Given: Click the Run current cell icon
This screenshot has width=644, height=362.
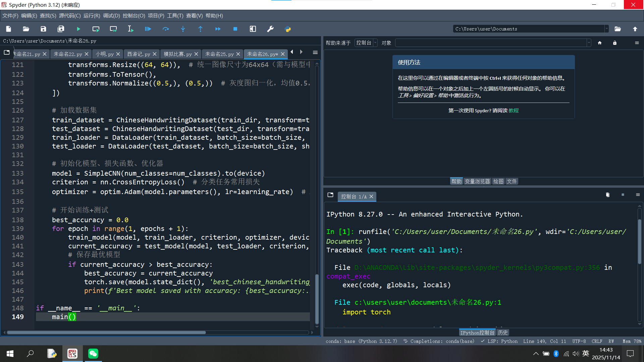Looking at the screenshot, I should click(96, 29).
